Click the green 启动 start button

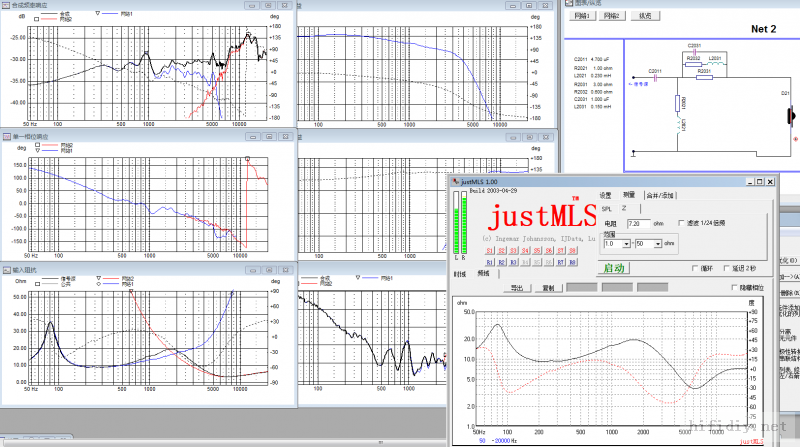[x=613, y=268]
